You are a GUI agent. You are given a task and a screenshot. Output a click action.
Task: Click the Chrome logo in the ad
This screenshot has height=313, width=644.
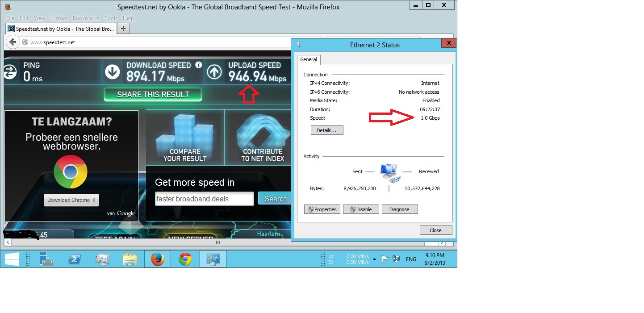pyautogui.click(x=71, y=171)
